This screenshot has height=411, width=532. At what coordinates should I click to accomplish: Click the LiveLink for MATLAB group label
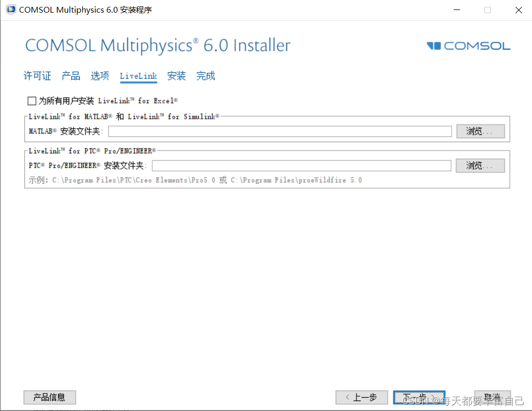pyautogui.click(x=124, y=117)
